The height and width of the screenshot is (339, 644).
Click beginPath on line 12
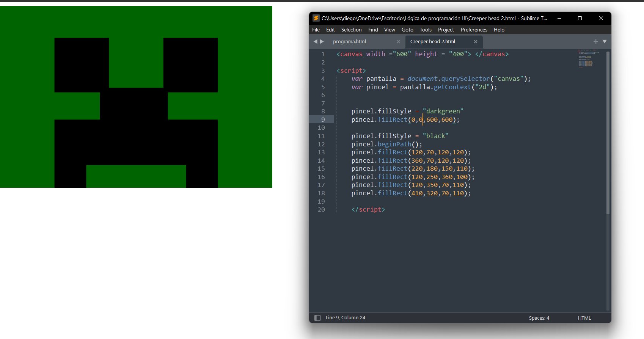(x=394, y=144)
